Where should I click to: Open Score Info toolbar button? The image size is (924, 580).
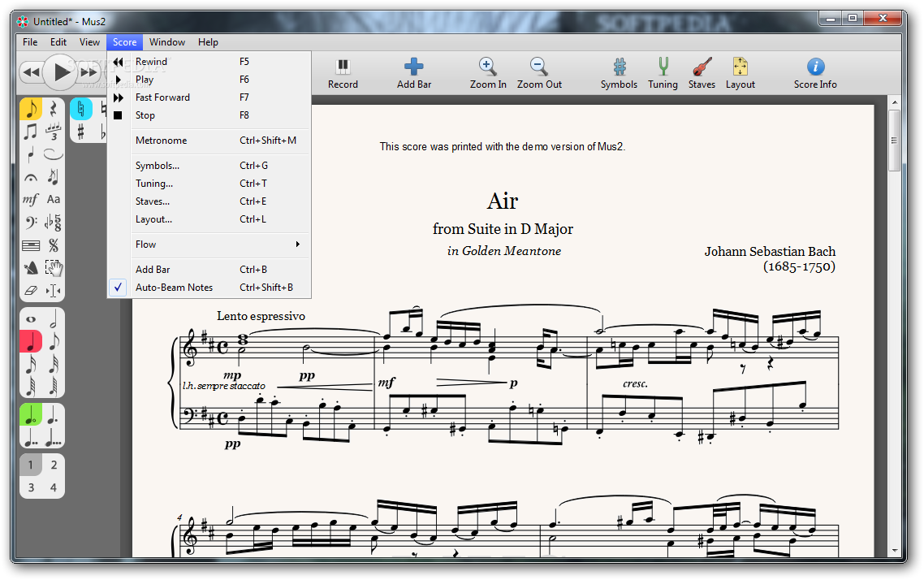(815, 74)
